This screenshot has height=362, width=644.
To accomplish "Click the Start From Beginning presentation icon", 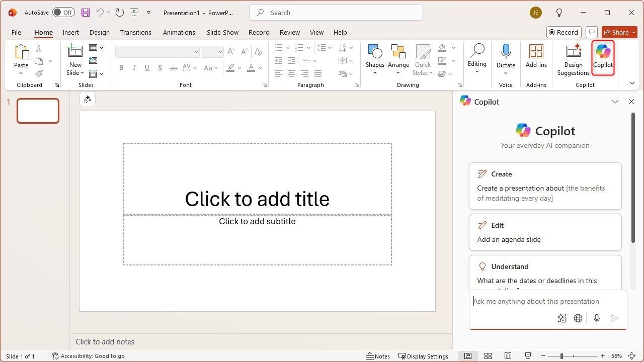I will click(134, 13).
